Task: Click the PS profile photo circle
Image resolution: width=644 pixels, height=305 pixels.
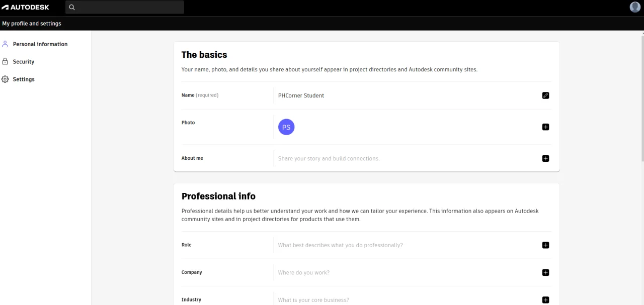Action: tap(286, 127)
